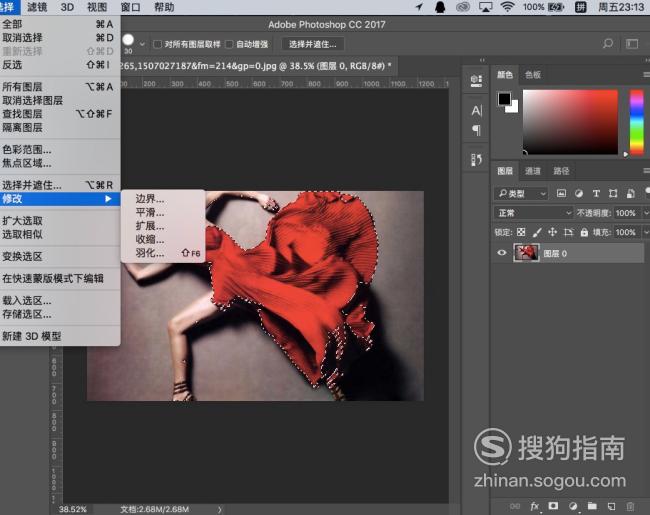
Task: Open the Paragraph panel icon
Action: point(476,130)
